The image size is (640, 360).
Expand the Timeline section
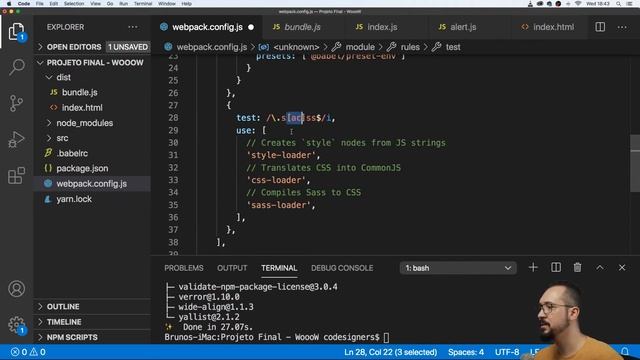tap(92, 322)
